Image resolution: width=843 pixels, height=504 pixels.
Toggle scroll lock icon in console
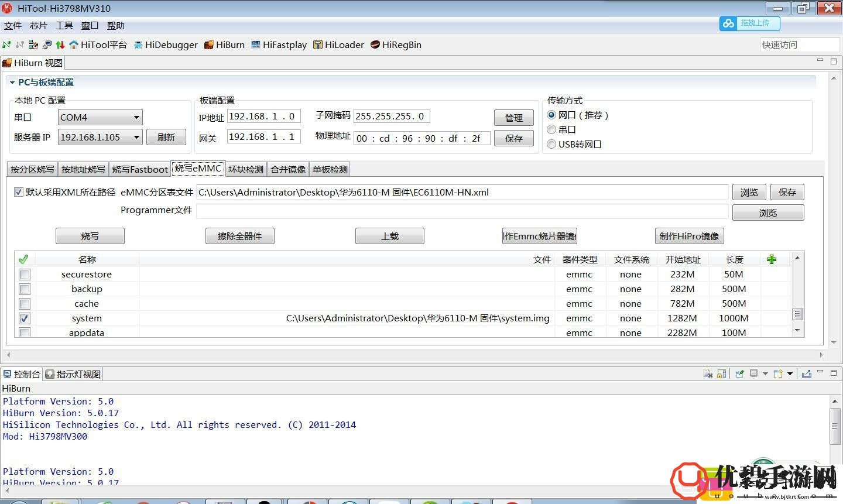[721, 373]
